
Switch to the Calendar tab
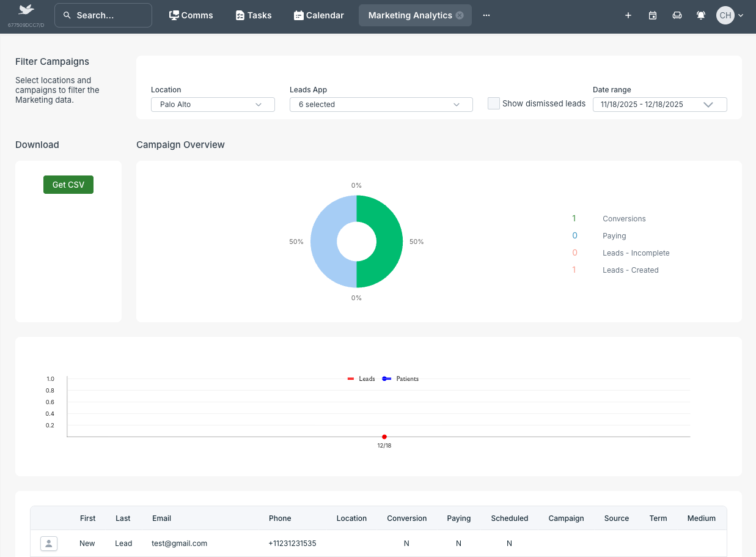tap(319, 15)
